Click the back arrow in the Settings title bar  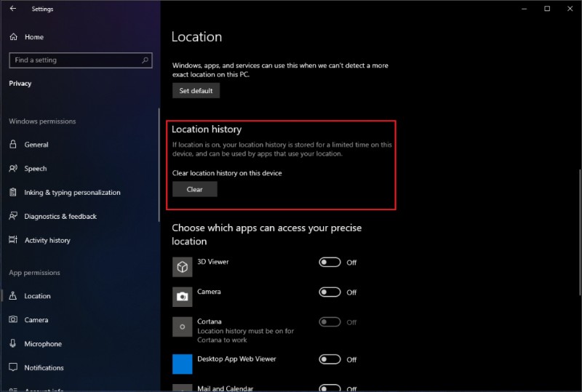(x=13, y=8)
